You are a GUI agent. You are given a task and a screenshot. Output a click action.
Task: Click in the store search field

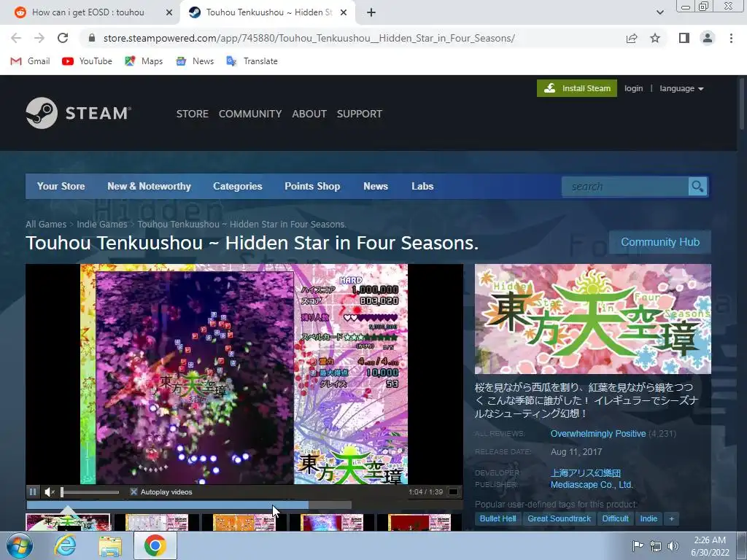(x=624, y=186)
